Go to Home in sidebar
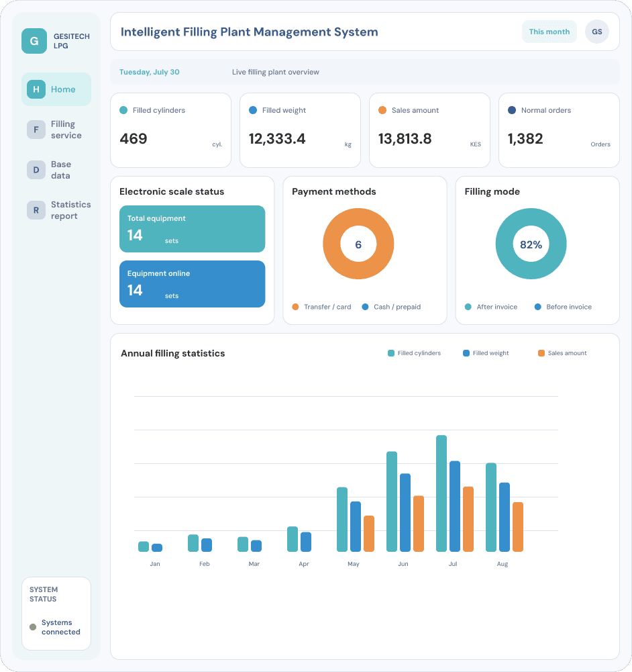This screenshot has width=632, height=672. point(56,89)
